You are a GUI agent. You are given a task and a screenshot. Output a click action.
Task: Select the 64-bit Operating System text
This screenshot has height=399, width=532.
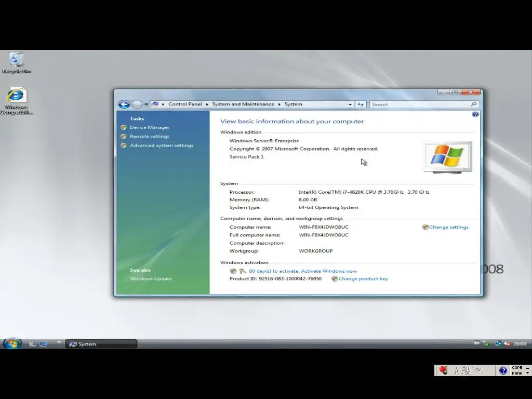pos(328,207)
